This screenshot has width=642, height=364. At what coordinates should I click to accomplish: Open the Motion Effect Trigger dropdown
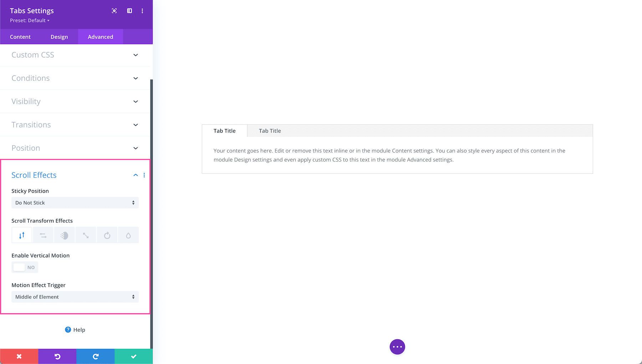[75, 297]
